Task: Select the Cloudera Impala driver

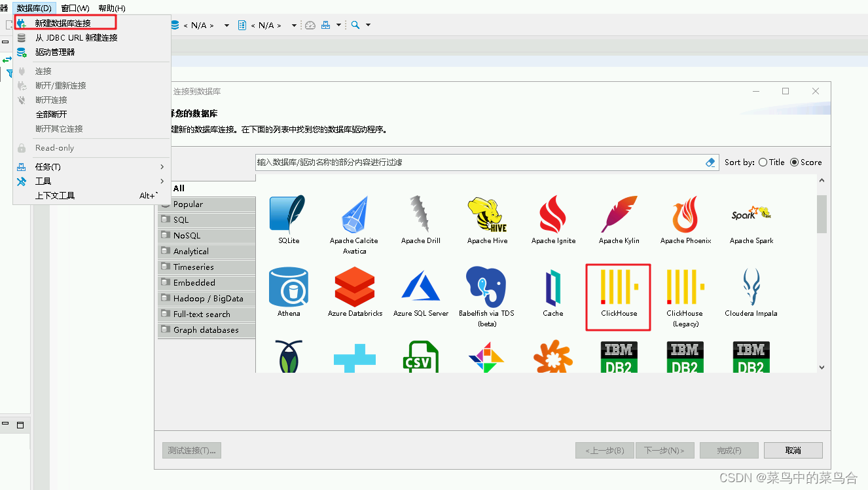Action: 751,292
